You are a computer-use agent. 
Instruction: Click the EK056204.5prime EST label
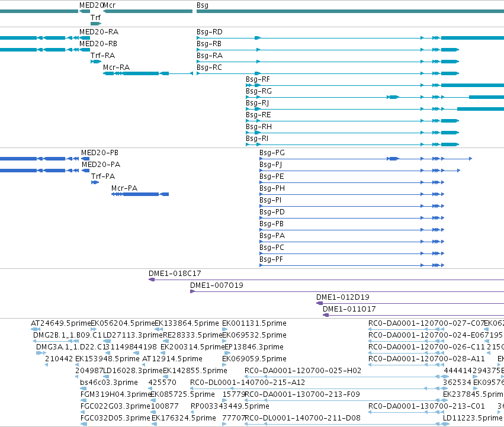tap(123, 323)
